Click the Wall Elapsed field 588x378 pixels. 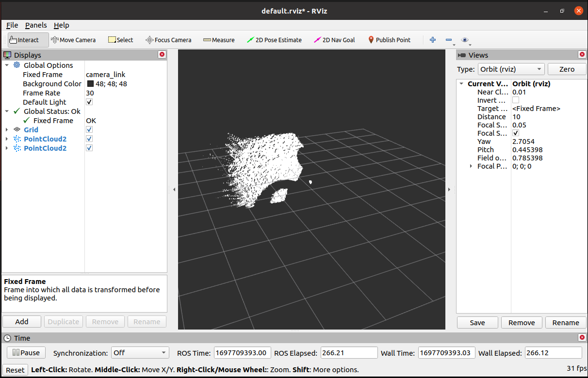point(554,353)
